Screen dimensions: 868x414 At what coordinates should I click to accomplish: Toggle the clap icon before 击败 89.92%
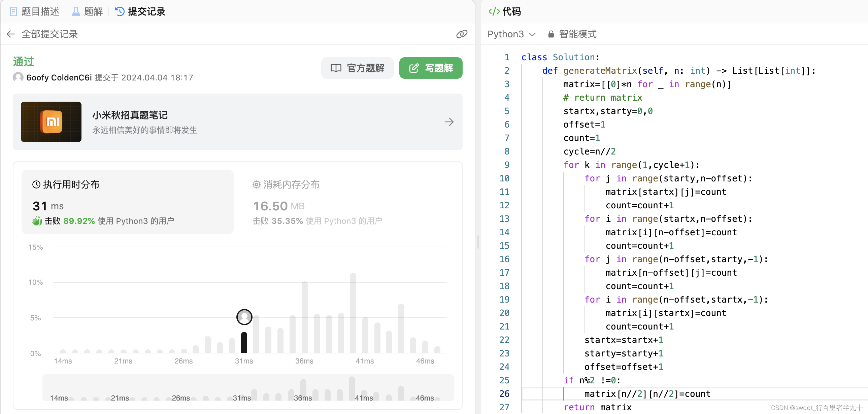tap(37, 221)
